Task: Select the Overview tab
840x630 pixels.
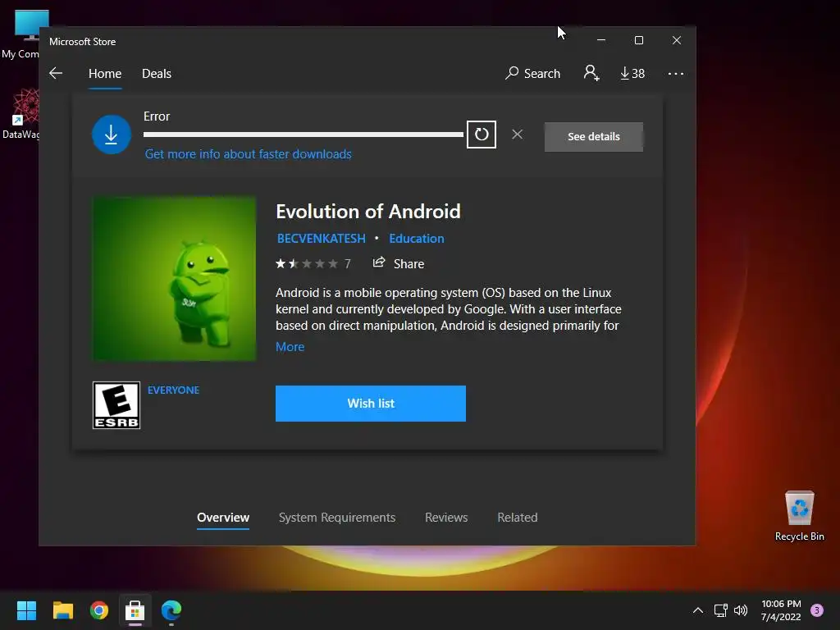Action: click(223, 518)
